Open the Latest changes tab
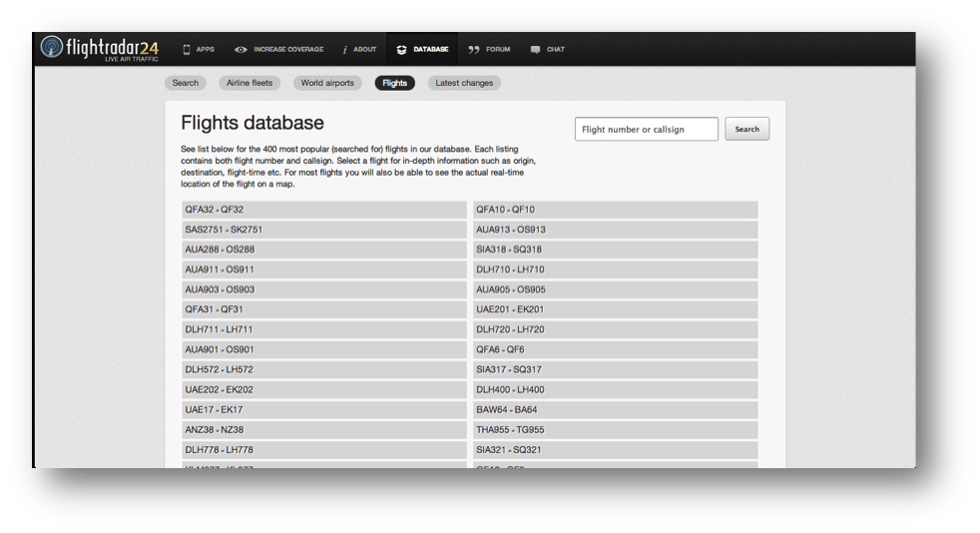980x533 pixels. [x=464, y=83]
